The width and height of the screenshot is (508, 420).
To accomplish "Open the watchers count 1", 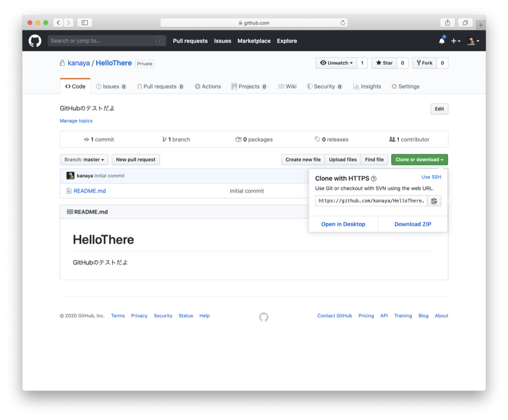I will [x=362, y=63].
